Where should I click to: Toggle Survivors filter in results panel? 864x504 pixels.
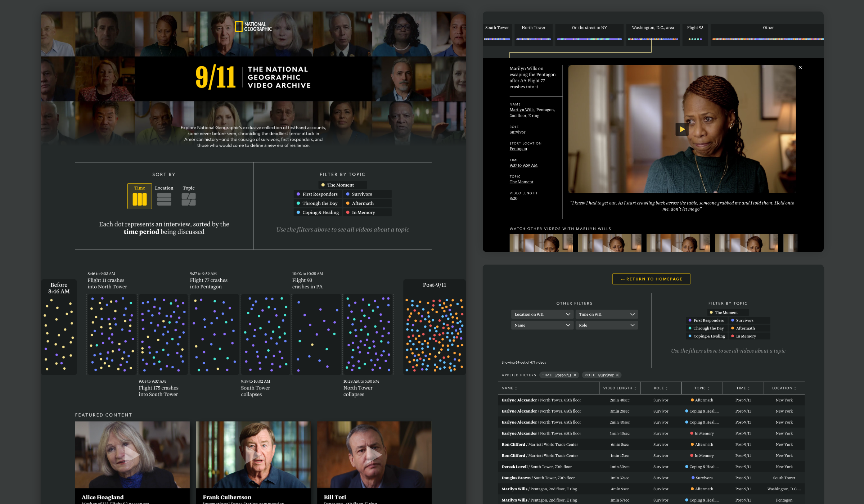tap(750, 320)
